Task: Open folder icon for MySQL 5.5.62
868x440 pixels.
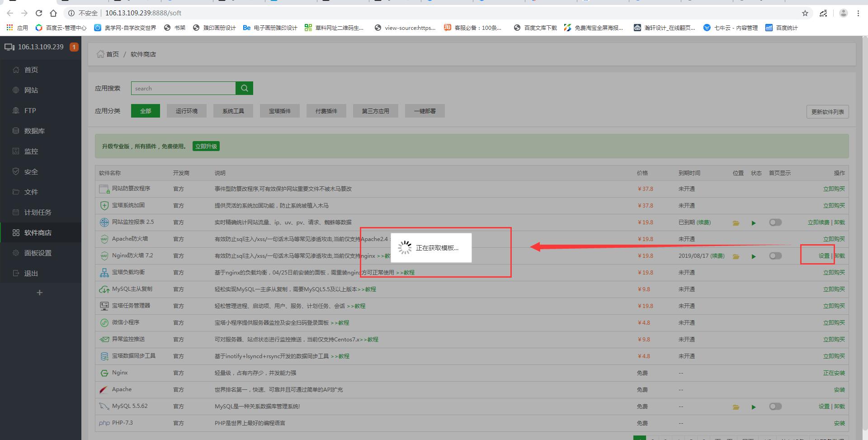Action: click(x=736, y=407)
